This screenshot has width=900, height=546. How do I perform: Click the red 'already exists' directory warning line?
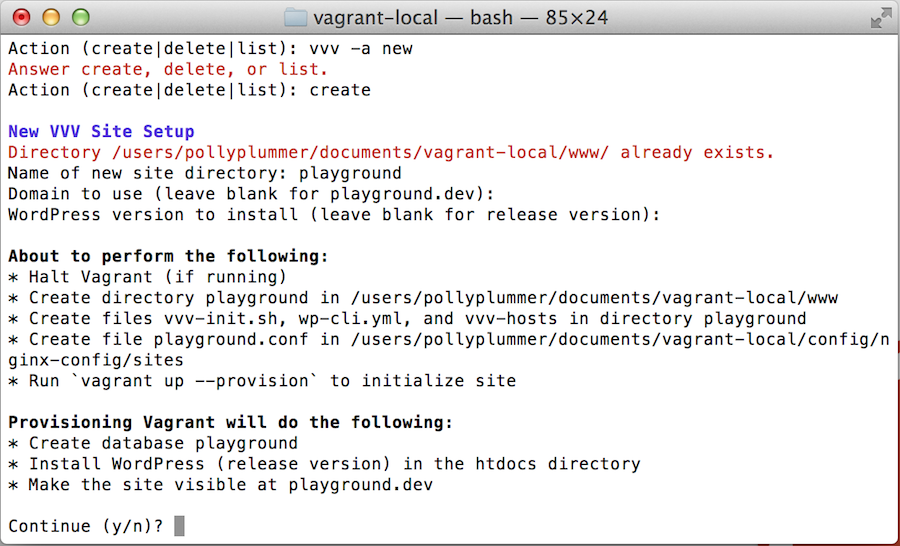(x=391, y=153)
